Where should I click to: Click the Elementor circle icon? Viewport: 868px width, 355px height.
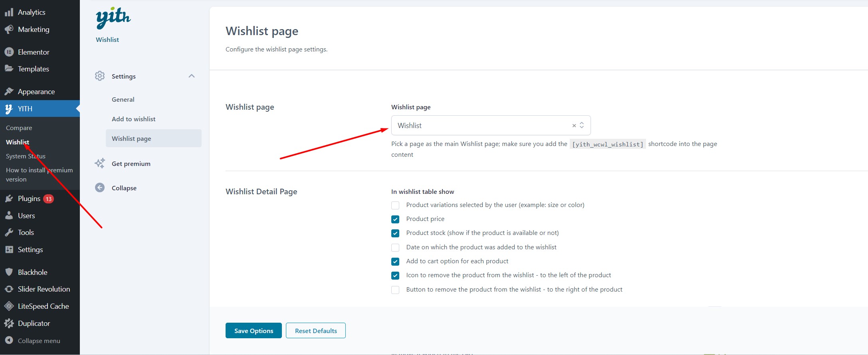[x=9, y=52]
